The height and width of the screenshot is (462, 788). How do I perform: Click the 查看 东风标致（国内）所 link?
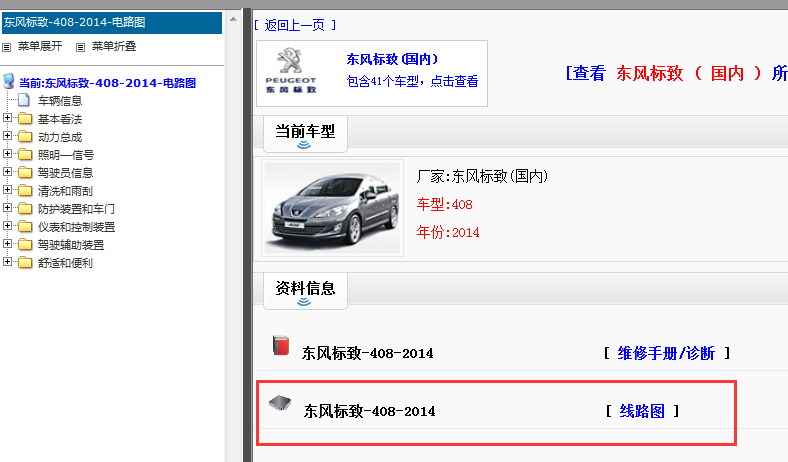[x=676, y=73]
